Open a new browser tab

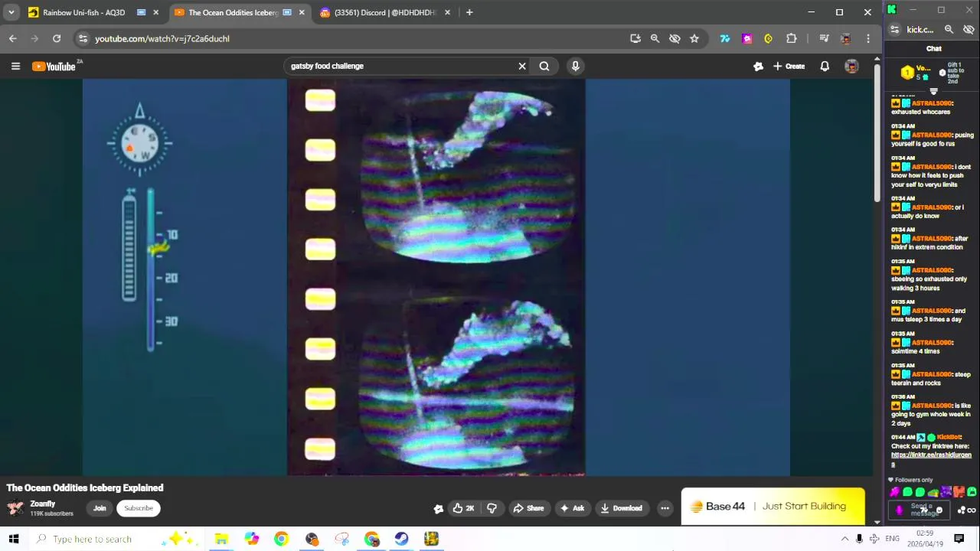(469, 12)
